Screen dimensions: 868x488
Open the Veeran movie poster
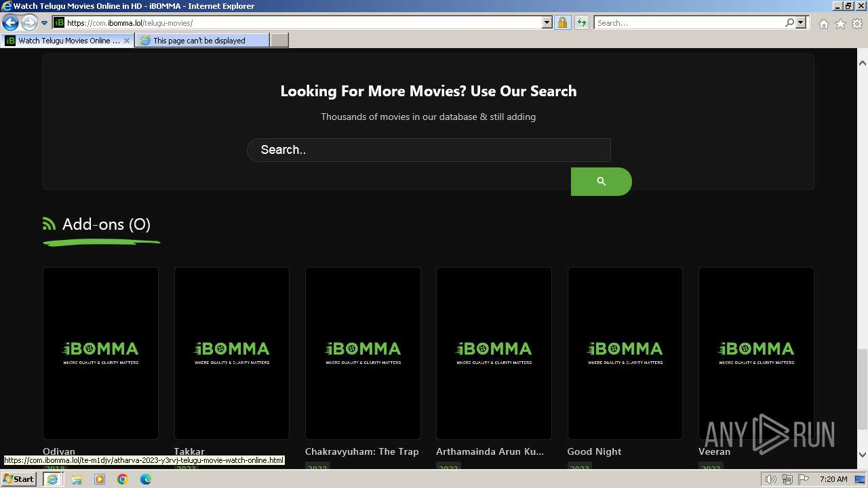pos(756,353)
